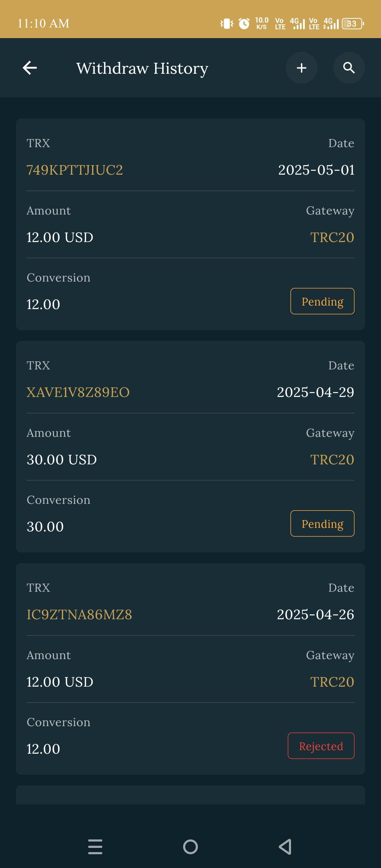Tap the Rejected status badge

pyautogui.click(x=321, y=746)
